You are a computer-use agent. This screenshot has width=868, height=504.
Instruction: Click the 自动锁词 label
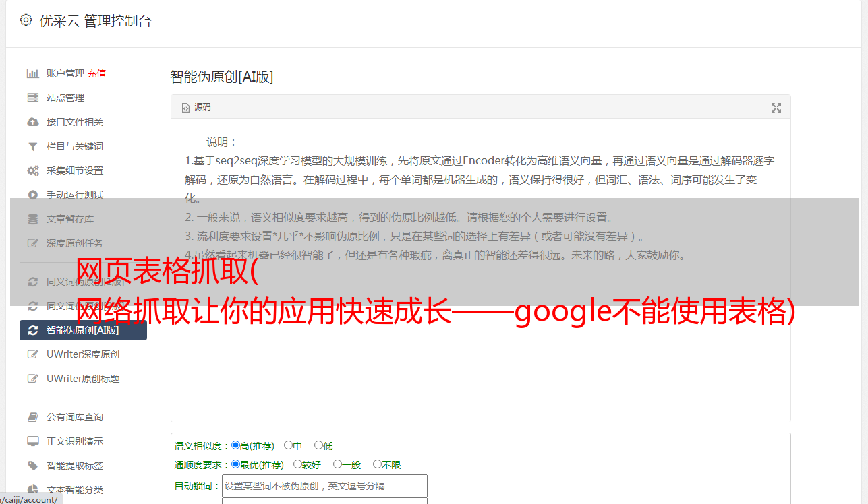coord(197,486)
